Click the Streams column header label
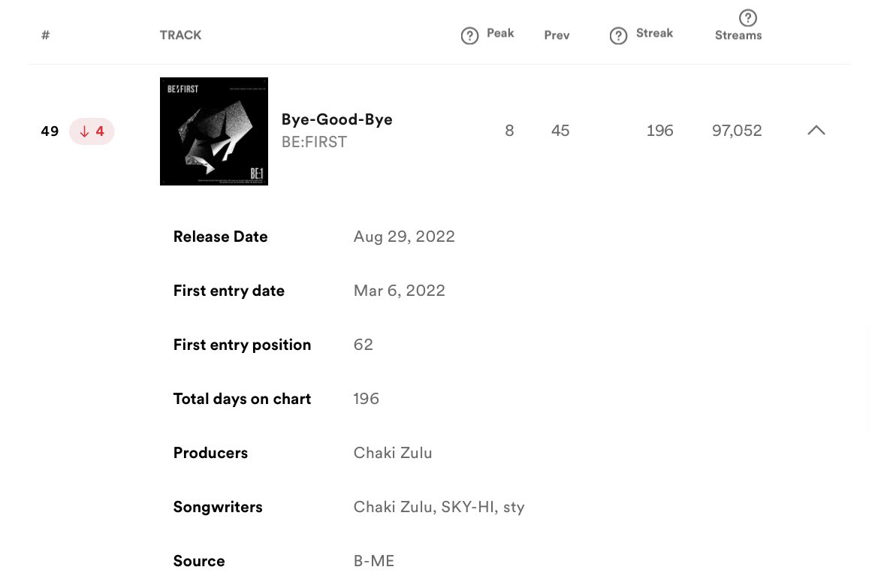878x588 pixels. pos(738,35)
